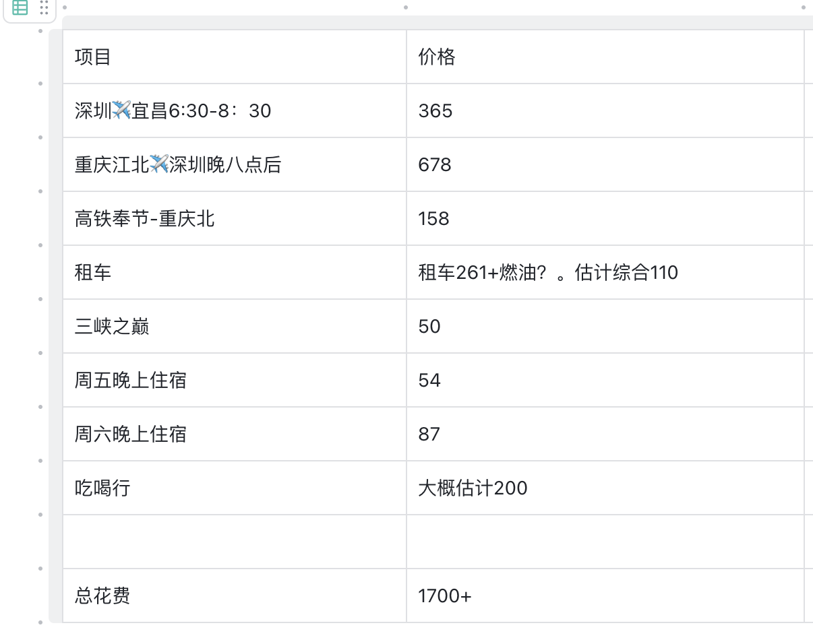Click the insert dot between 吃喝行 row and the empty row
The image size is (813, 644).
coord(40,515)
